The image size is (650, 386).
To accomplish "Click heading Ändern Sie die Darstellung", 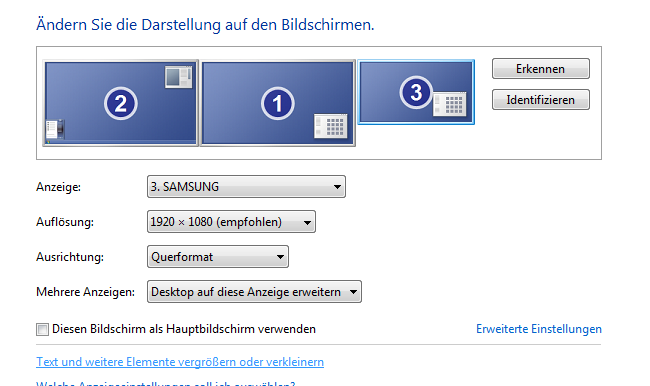I will pyautogui.click(x=205, y=24).
